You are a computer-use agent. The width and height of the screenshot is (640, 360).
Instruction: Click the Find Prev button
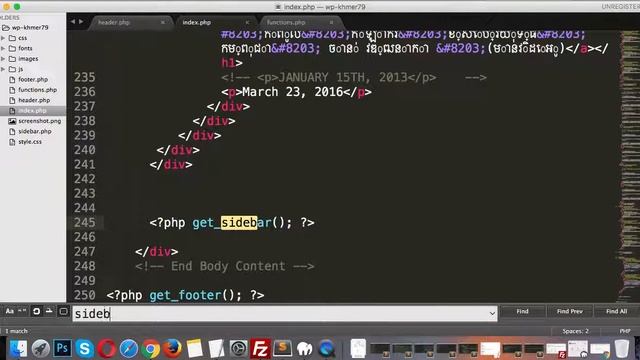569,311
